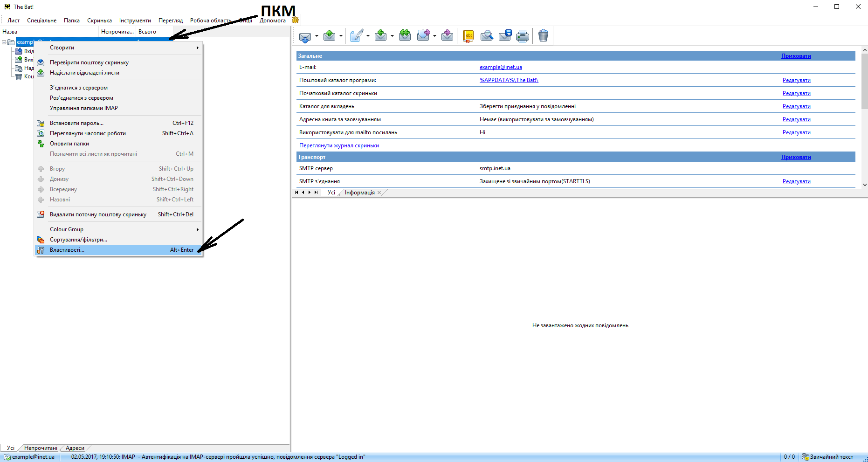Open dropdown arrow next to Get new mail
This screenshot has height=462, width=868.
click(317, 36)
